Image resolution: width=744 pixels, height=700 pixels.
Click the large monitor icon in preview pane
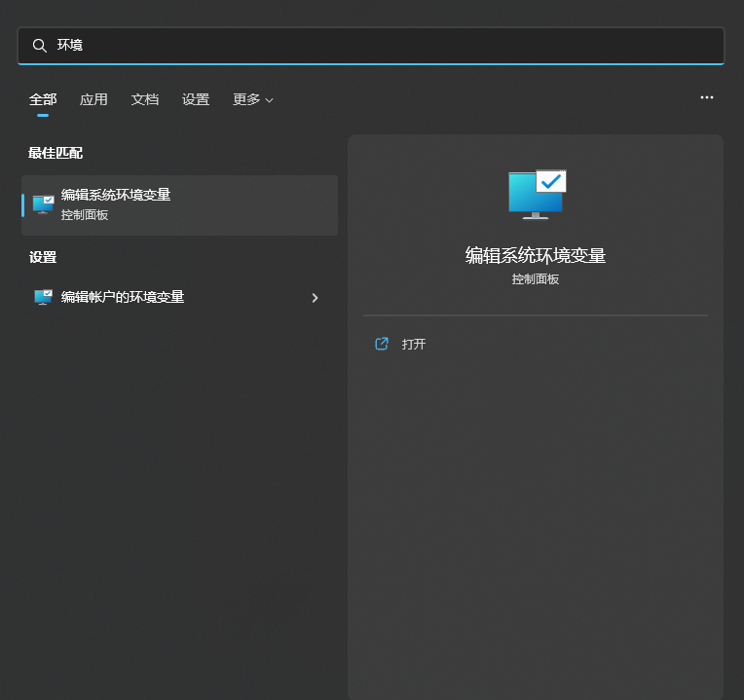tap(536, 194)
